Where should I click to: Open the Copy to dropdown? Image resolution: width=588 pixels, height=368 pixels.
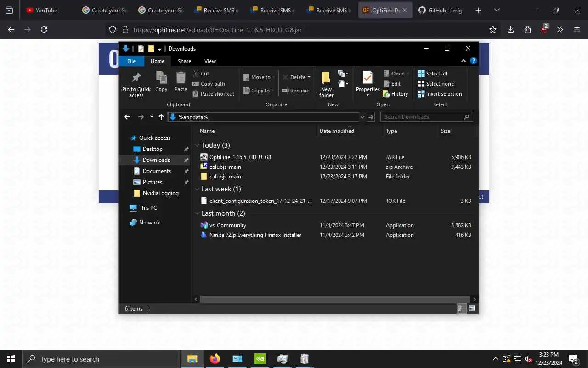click(x=259, y=91)
